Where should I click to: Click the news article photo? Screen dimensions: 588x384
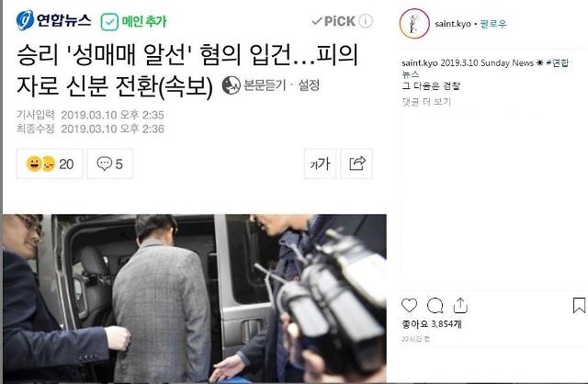[195, 299]
